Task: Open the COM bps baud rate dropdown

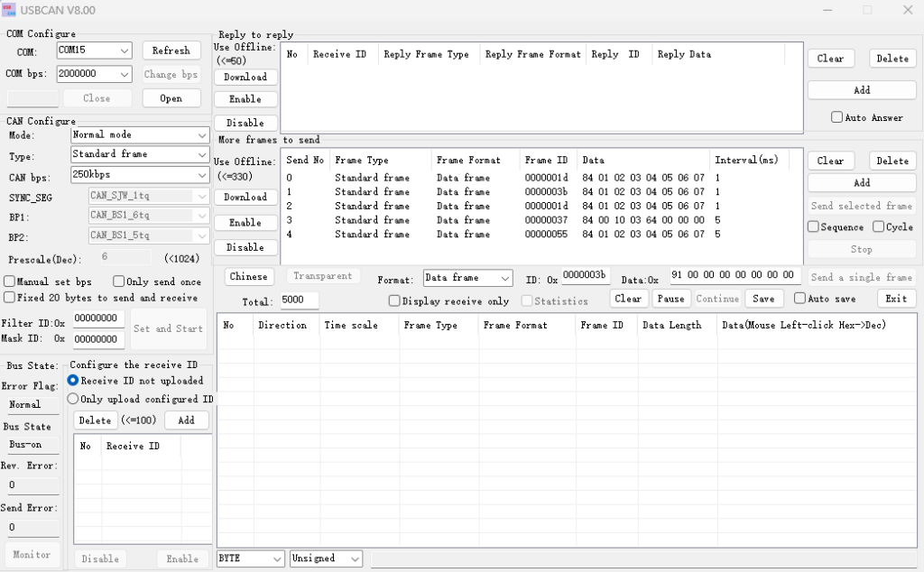Action: coord(124,75)
